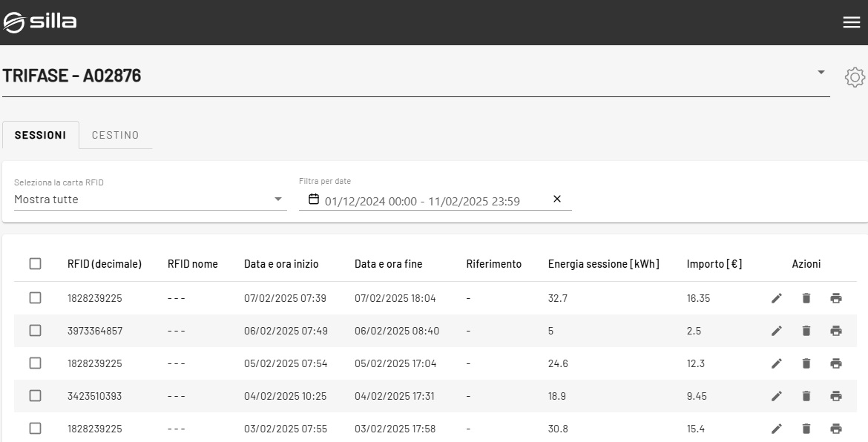
Task: Print the 05/02/2025 07:54 session
Action: [x=836, y=363]
